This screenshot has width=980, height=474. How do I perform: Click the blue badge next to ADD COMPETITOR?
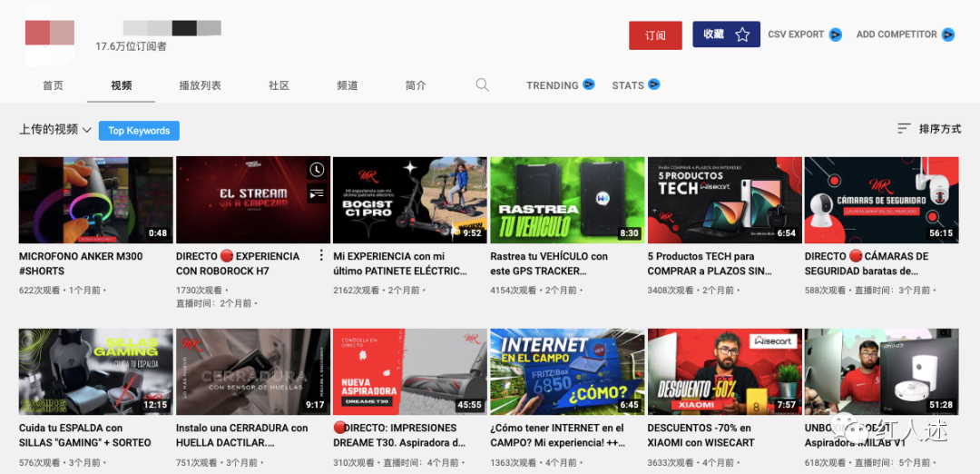pos(948,35)
